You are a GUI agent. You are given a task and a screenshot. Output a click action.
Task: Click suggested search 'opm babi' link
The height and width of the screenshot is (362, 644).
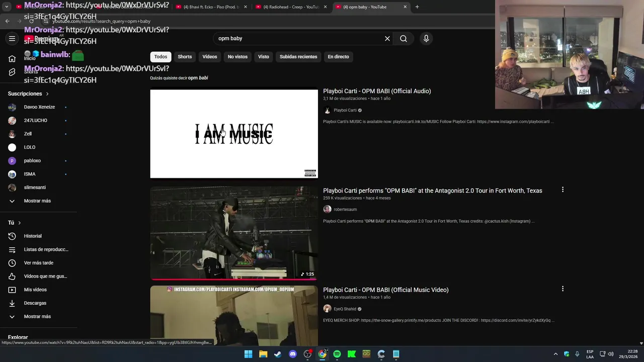click(198, 78)
